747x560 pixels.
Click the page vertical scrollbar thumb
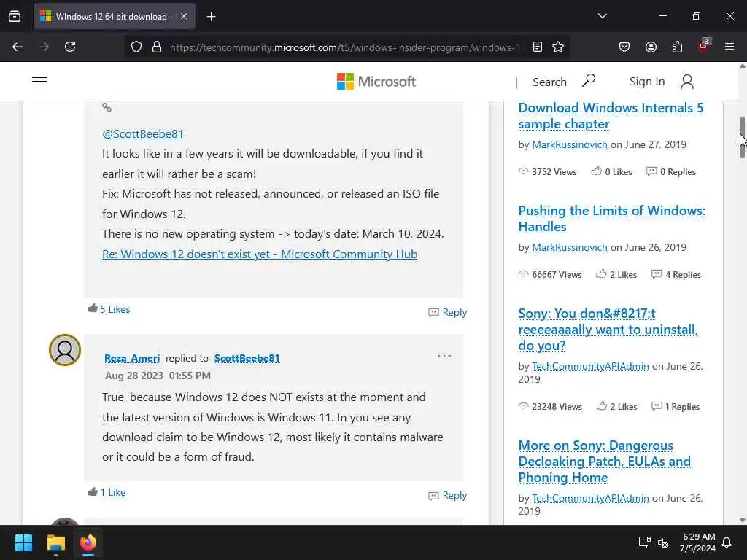pyautogui.click(x=742, y=136)
